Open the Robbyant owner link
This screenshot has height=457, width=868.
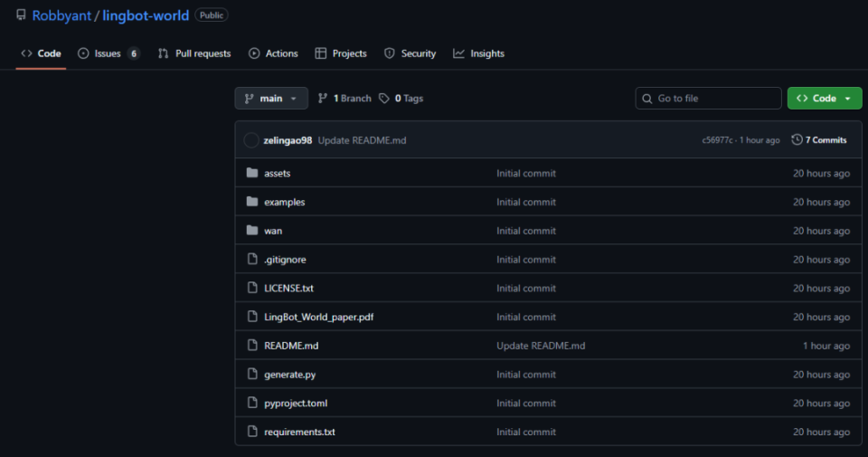[x=61, y=15]
